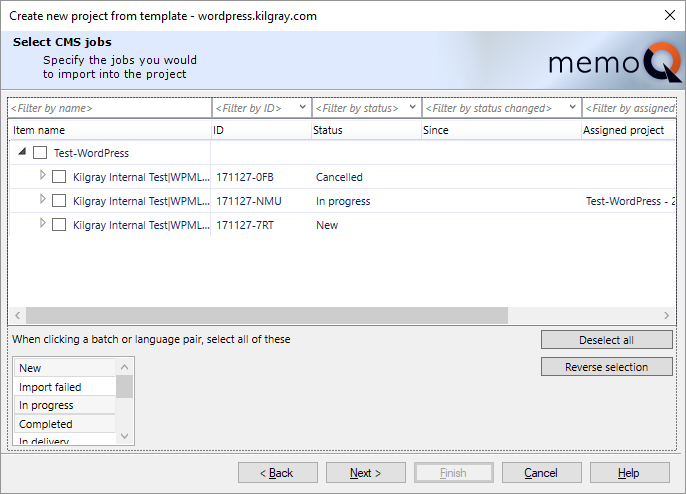Collapse the Test-WordPress tree node
Screen dimensions: 686x494
tap(22, 152)
